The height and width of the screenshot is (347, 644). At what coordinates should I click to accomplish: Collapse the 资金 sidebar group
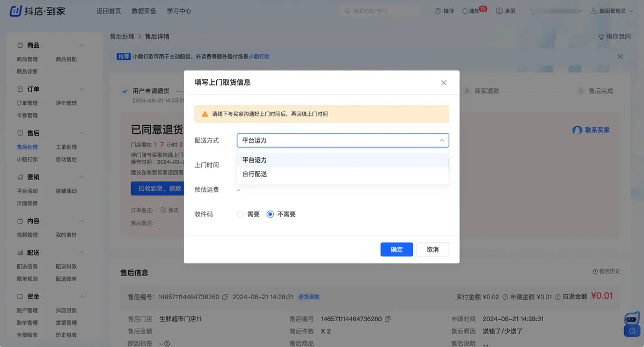click(x=82, y=297)
